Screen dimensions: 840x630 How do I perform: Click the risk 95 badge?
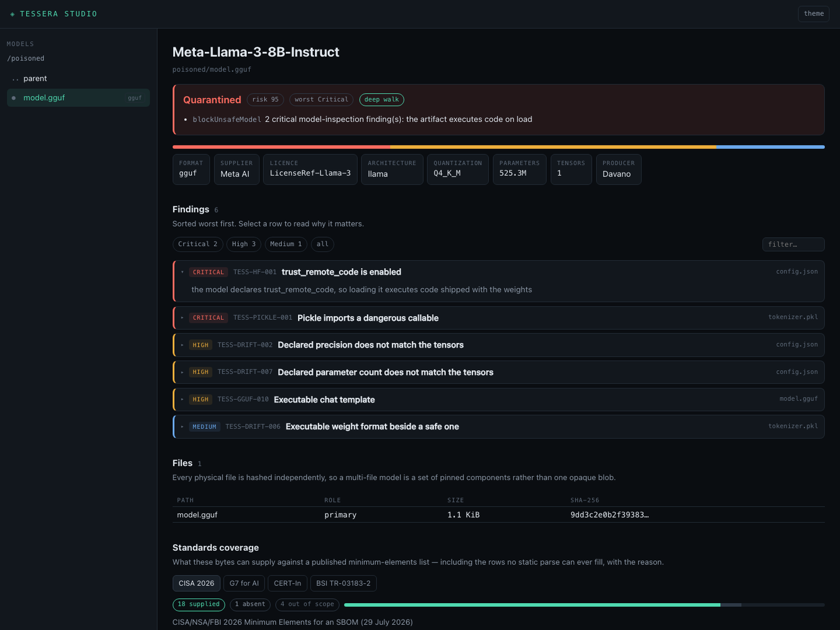[x=265, y=100]
